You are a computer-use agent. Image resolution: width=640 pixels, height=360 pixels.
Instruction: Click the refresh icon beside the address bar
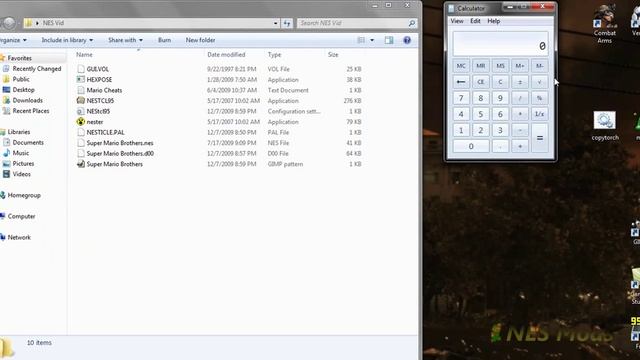287,23
